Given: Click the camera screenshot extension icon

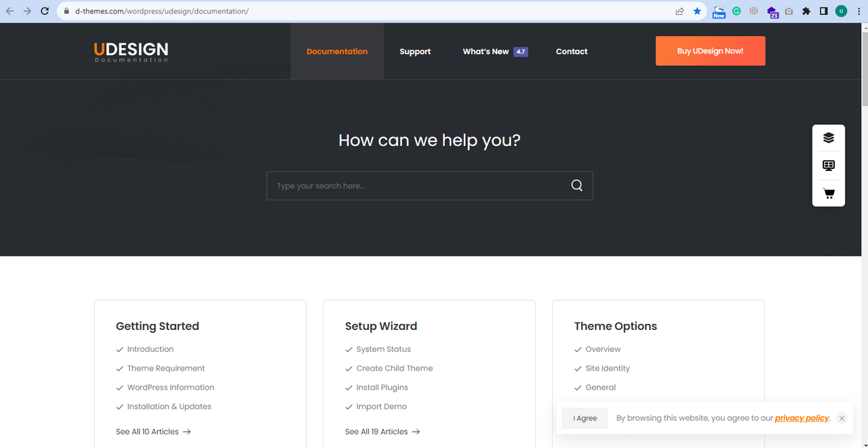Looking at the screenshot, I should click(x=789, y=11).
